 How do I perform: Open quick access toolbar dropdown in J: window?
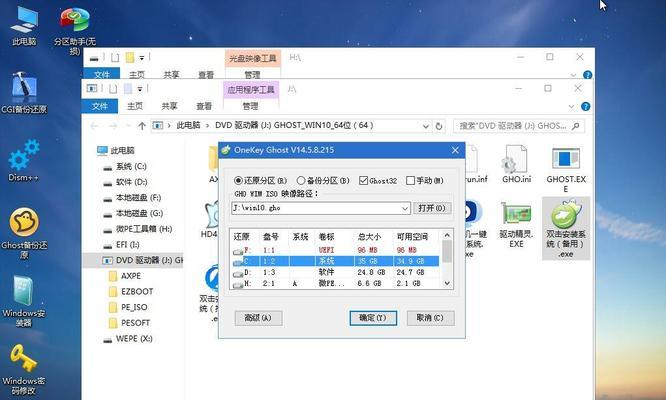coord(140,89)
